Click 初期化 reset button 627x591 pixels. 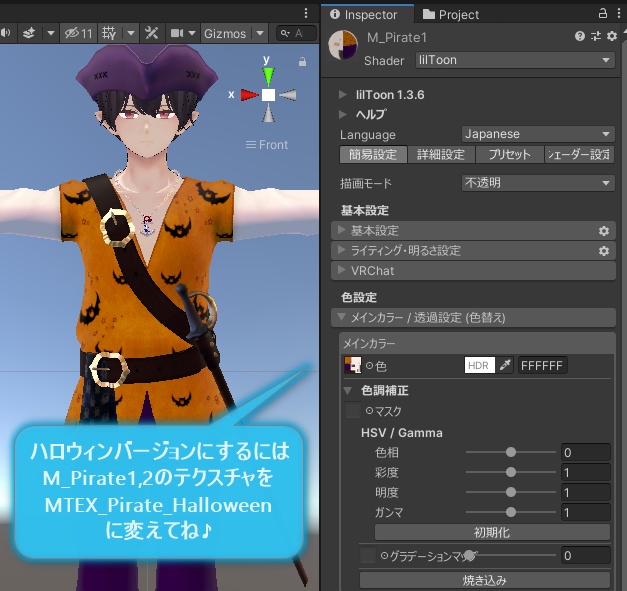tap(492, 532)
